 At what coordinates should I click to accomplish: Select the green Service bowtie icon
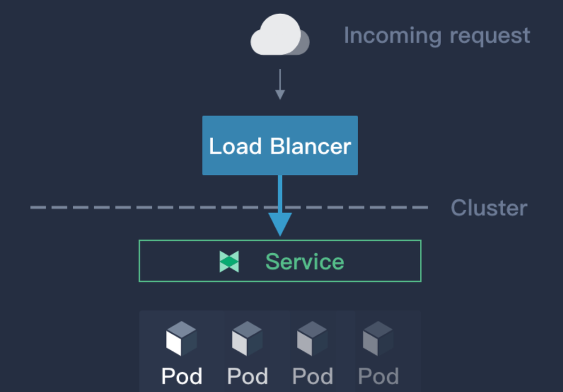click(x=230, y=262)
